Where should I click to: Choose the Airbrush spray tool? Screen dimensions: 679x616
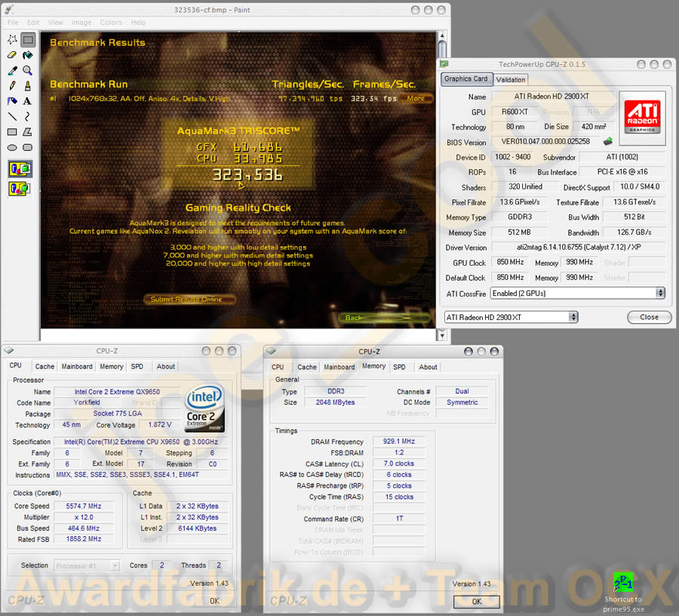[12, 101]
